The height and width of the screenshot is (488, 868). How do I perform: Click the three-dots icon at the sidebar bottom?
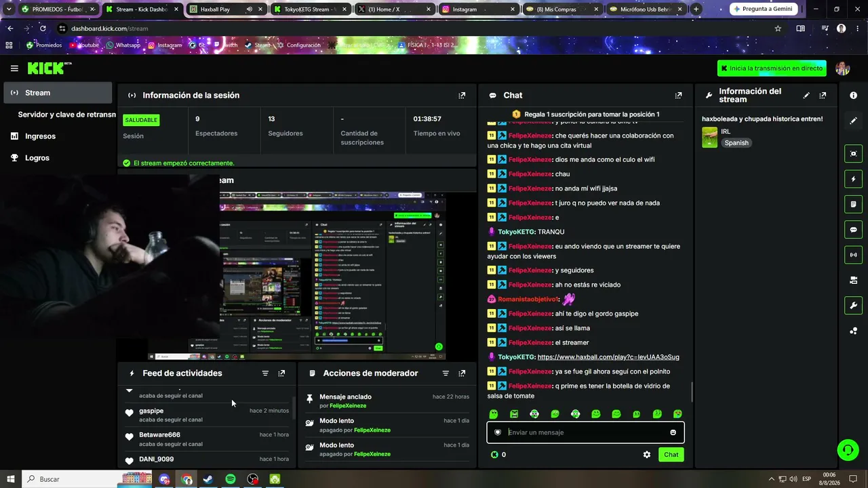click(x=853, y=331)
